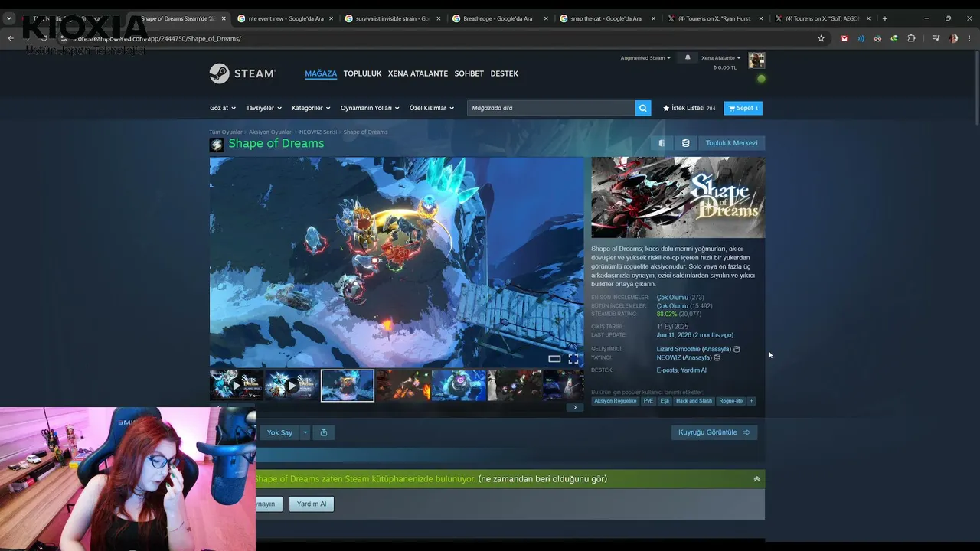Expand Oynamanın Yolları menu

370,108
